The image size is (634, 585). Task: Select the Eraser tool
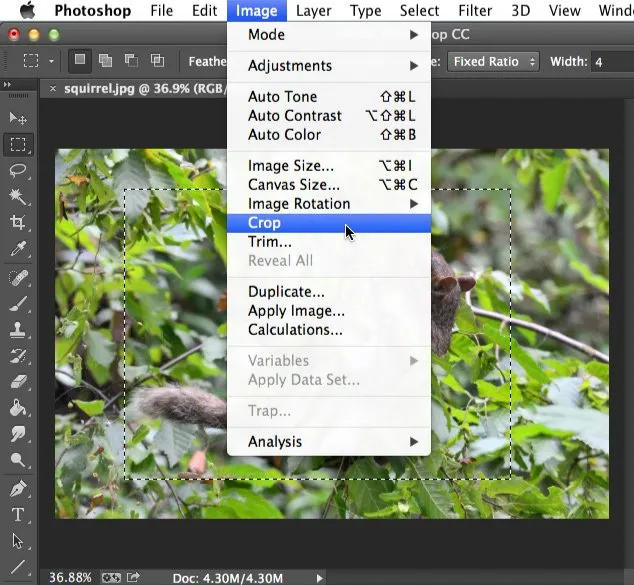point(18,382)
